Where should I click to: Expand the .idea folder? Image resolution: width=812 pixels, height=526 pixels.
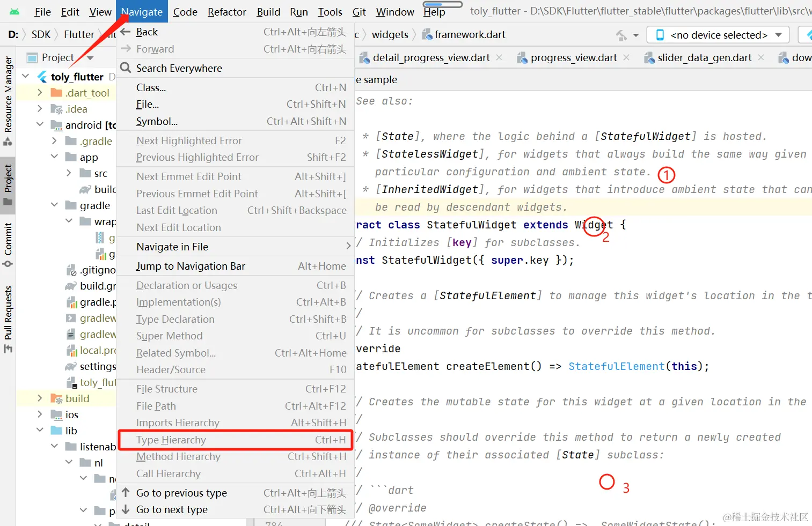tap(40, 108)
